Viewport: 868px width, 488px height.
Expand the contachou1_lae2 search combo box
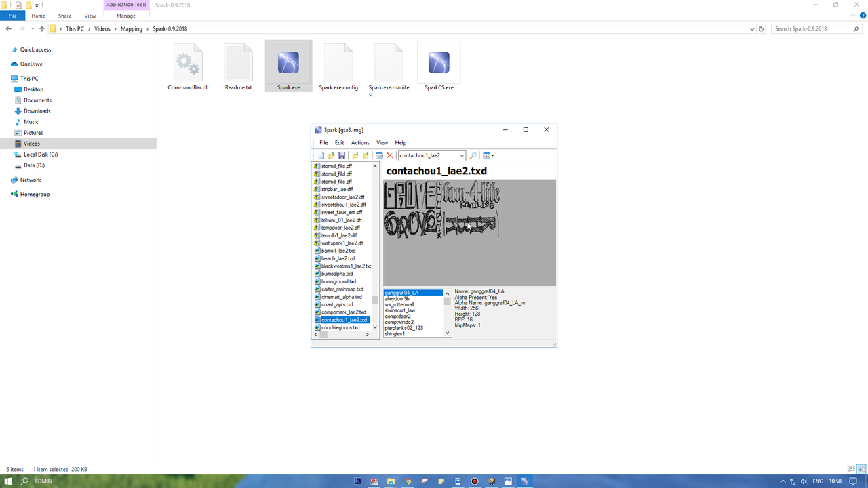pos(461,155)
